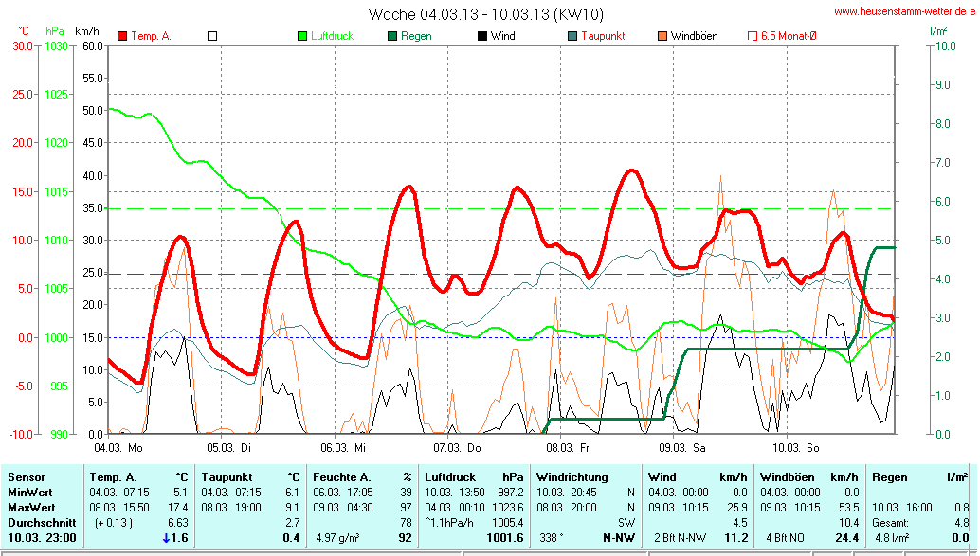Click the black Wind legend square
The height and width of the screenshot is (556, 980).
coord(482,36)
